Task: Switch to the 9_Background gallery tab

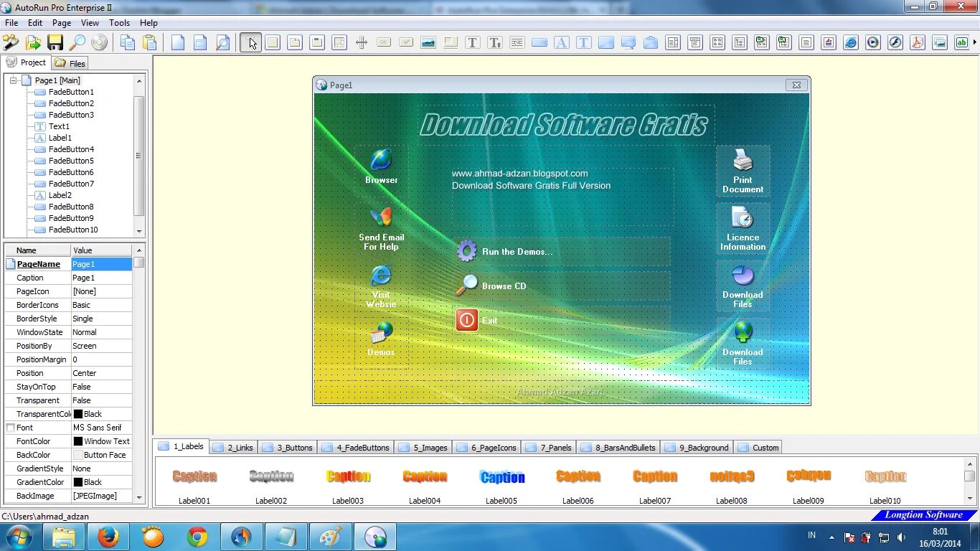Action: [696, 447]
